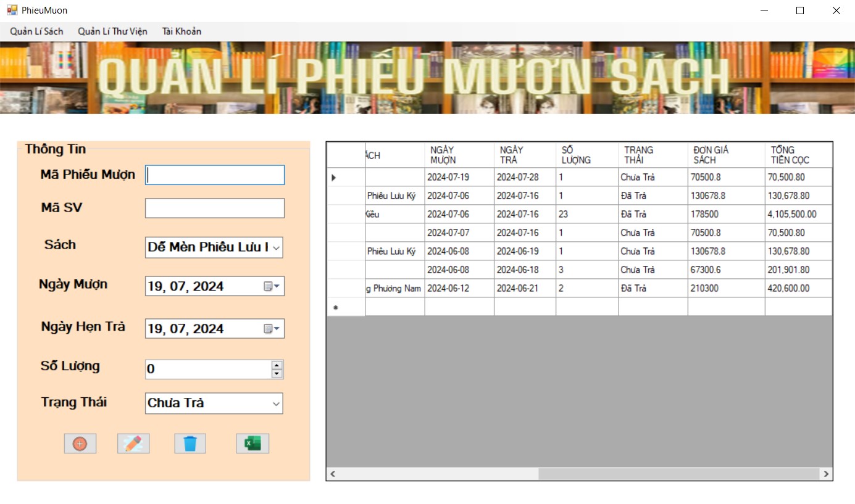Click the cell 2024-06-18

click(525, 270)
